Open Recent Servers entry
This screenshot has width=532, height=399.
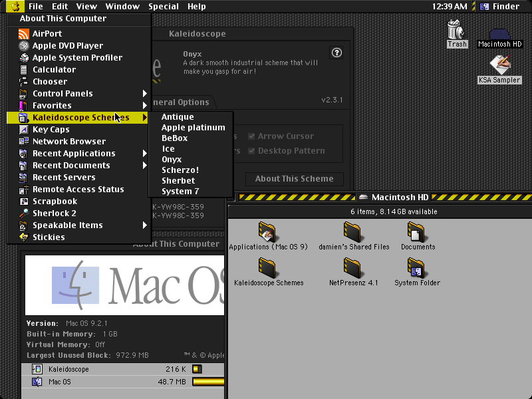coord(78,177)
